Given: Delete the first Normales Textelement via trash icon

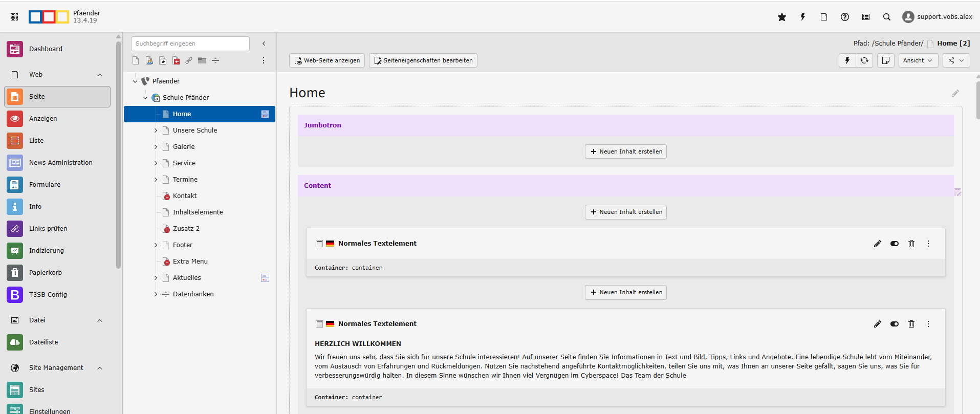Looking at the screenshot, I should click(911, 244).
